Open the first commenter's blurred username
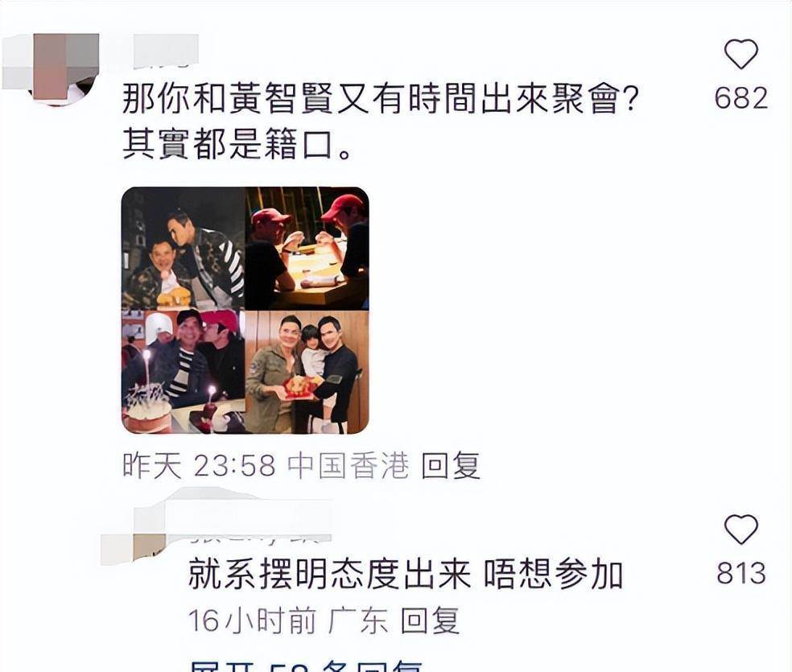 point(166,51)
